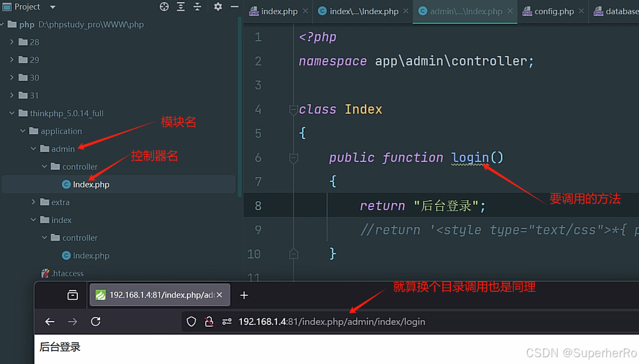Switch to the index\...\Index.php editor tab
639x364 pixels.
pyautogui.click(x=364, y=11)
